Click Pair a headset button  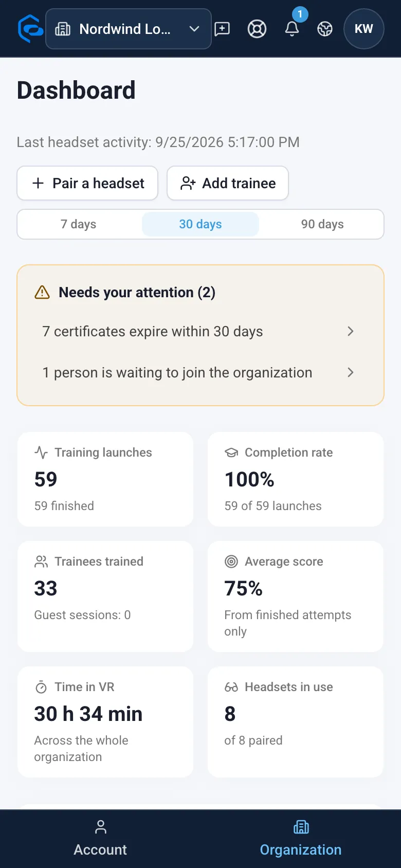pyautogui.click(x=87, y=183)
